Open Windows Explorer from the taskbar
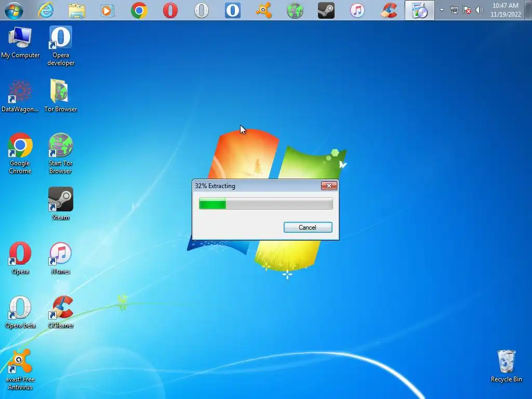 pyautogui.click(x=77, y=10)
